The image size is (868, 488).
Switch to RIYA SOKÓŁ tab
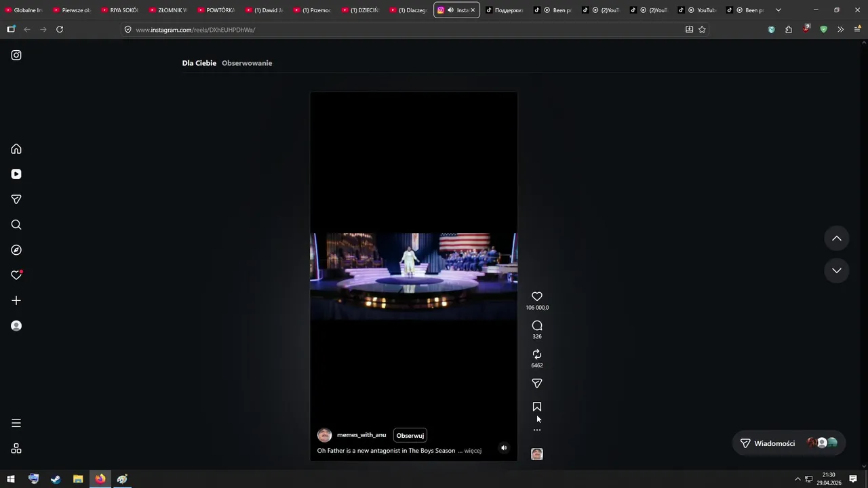coord(120,10)
